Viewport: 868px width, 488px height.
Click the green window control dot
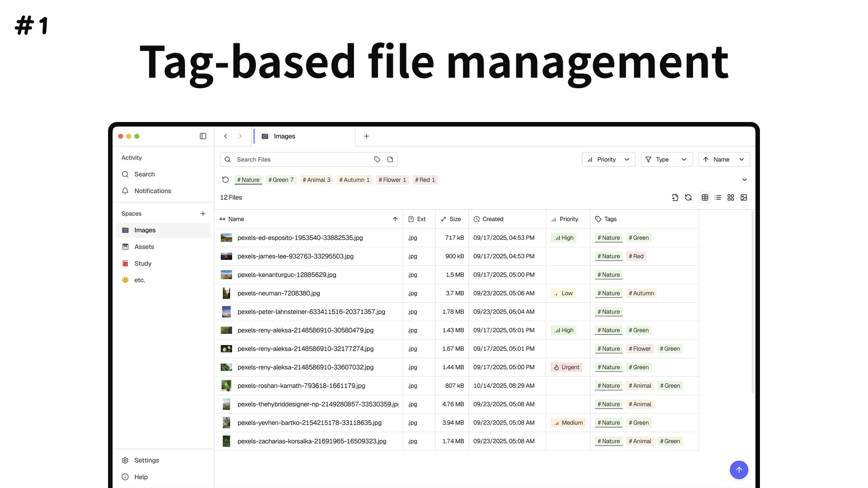(137, 136)
